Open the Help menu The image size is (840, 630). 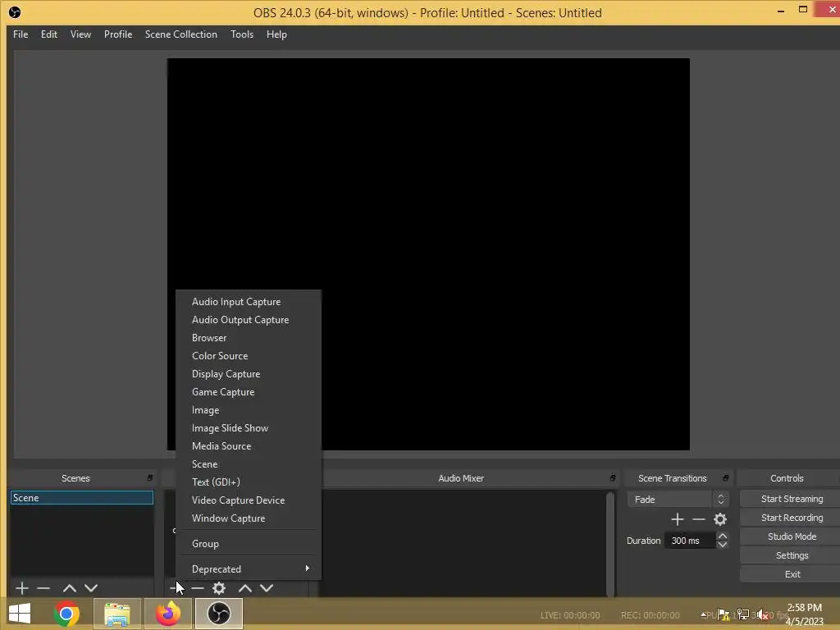(x=276, y=34)
